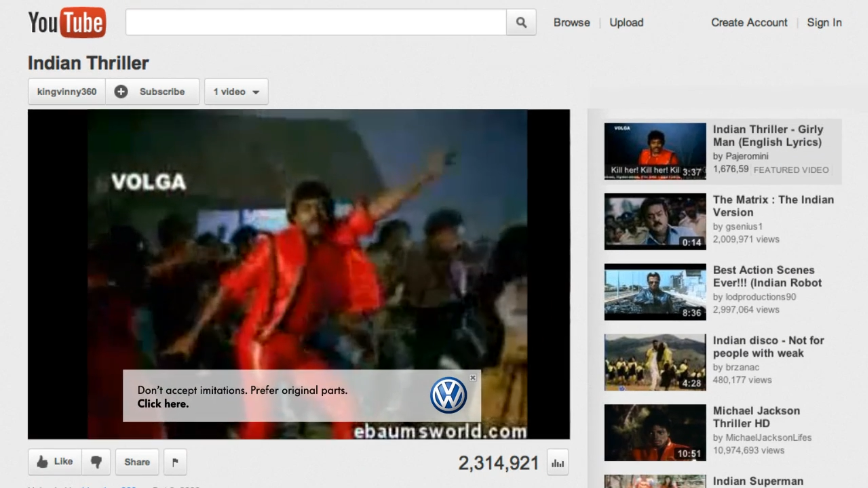
Task: Click the Volkswagen logo in the ad
Action: click(x=448, y=395)
